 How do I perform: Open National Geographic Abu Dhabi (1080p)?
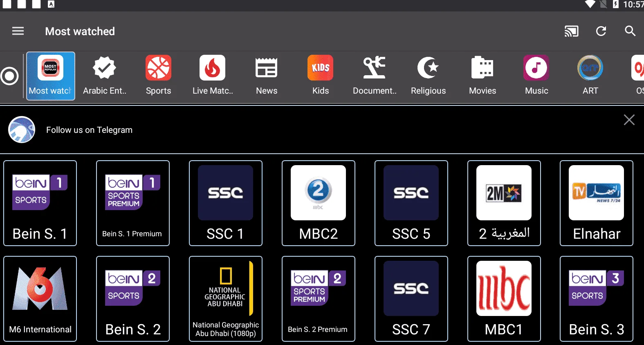[x=226, y=299]
